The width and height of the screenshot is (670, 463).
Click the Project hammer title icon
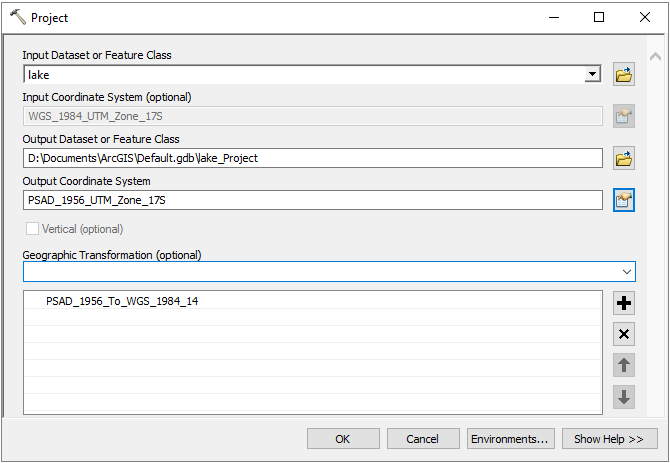pos(17,17)
